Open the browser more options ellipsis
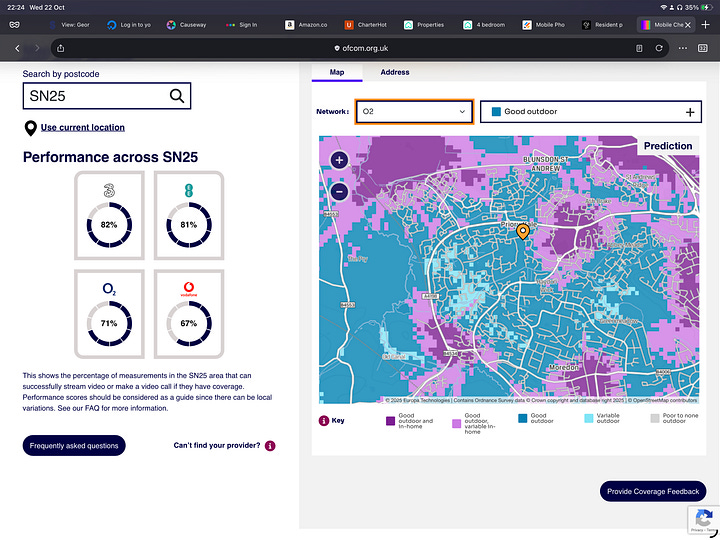The height and width of the screenshot is (540, 720). (683, 48)
